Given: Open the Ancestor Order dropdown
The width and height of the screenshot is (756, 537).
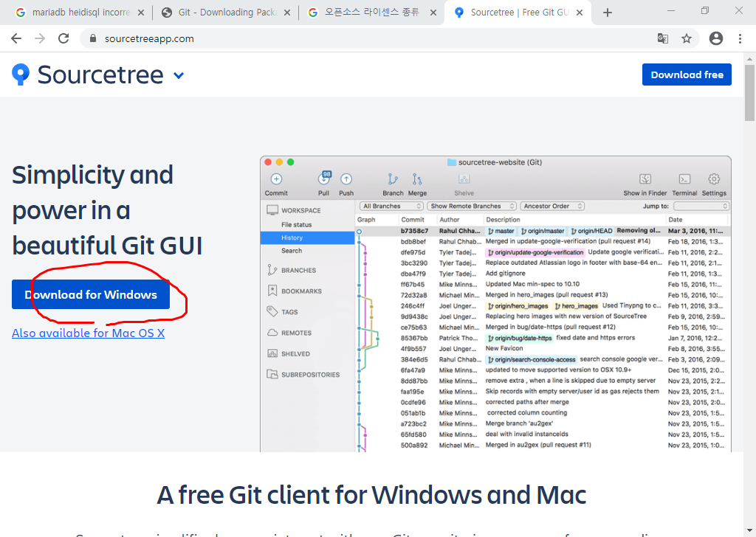Looking at the screenshot, I should coord(552,206).
